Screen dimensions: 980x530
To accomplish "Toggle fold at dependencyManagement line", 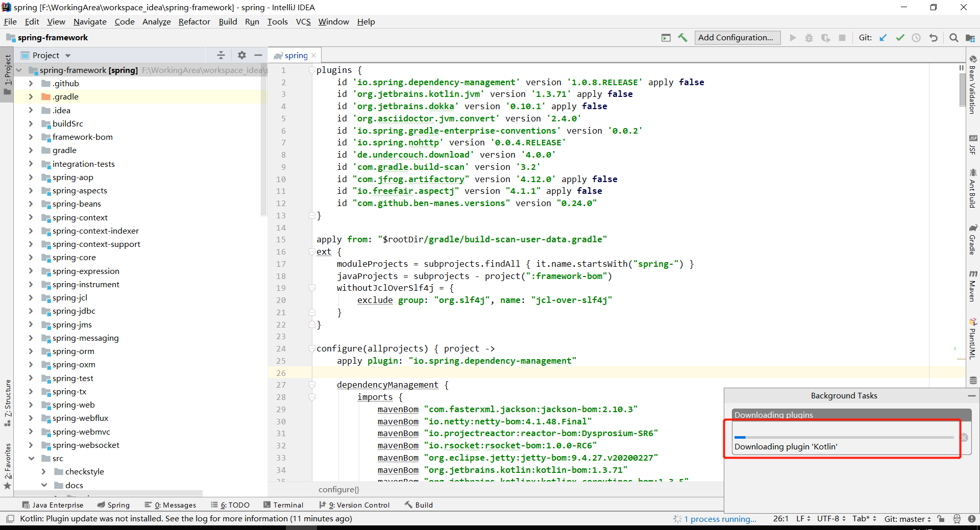I will pos(312,385).
